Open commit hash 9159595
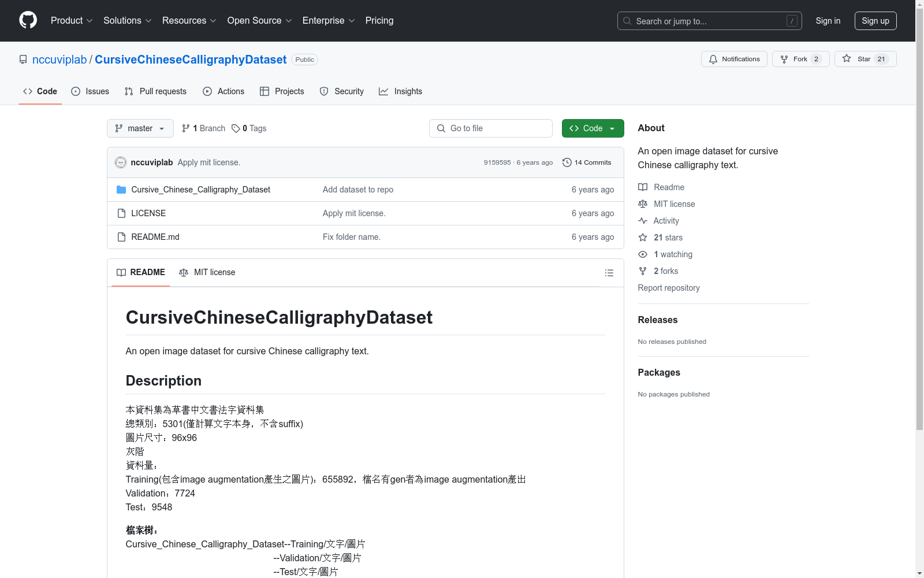 click(x=497, y=162)
